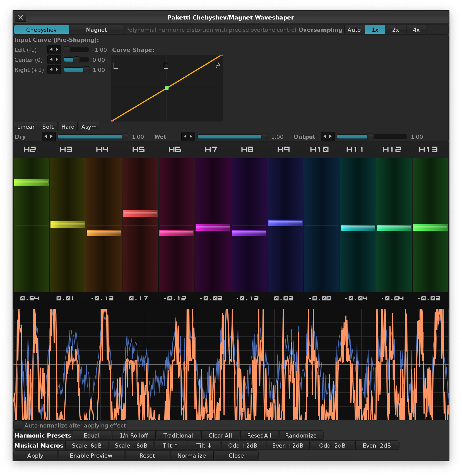
Task: Close the Waveshaper dialog with the X icon
Action: 21,17
